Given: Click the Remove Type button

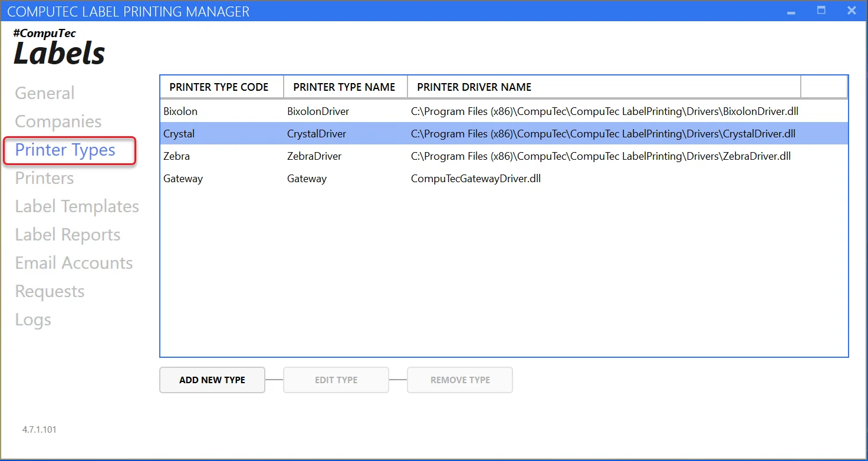Looking at the screenshot, I should tap(460, 380).
